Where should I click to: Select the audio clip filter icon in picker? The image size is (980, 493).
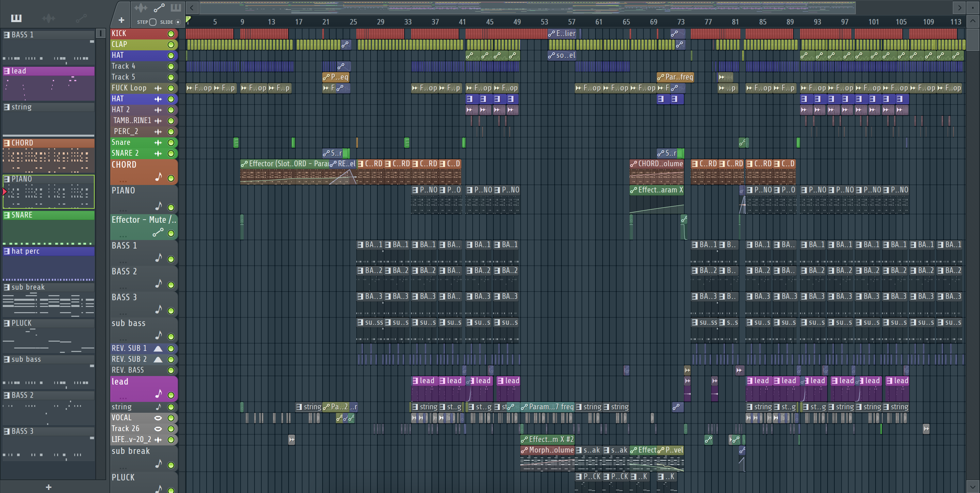point(49,18)
